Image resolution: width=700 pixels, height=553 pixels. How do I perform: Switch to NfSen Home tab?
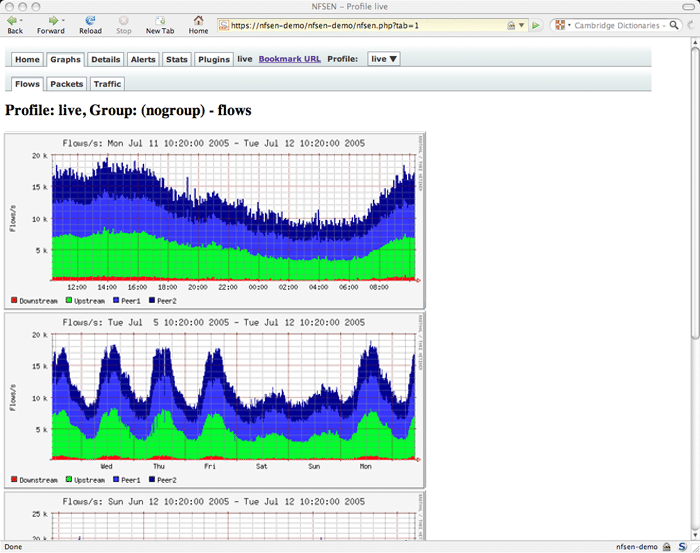[27, 59]
